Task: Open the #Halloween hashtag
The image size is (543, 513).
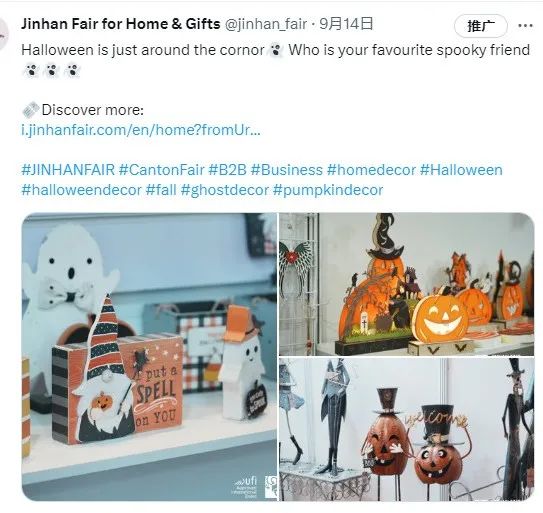Action: click(x=461, y=170)
